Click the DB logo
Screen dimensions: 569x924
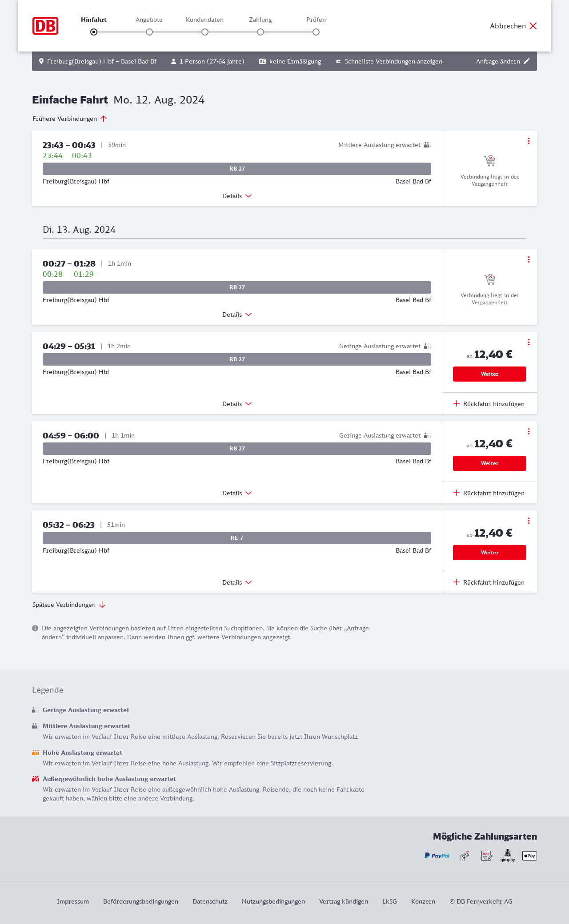[x=45, y=26]
